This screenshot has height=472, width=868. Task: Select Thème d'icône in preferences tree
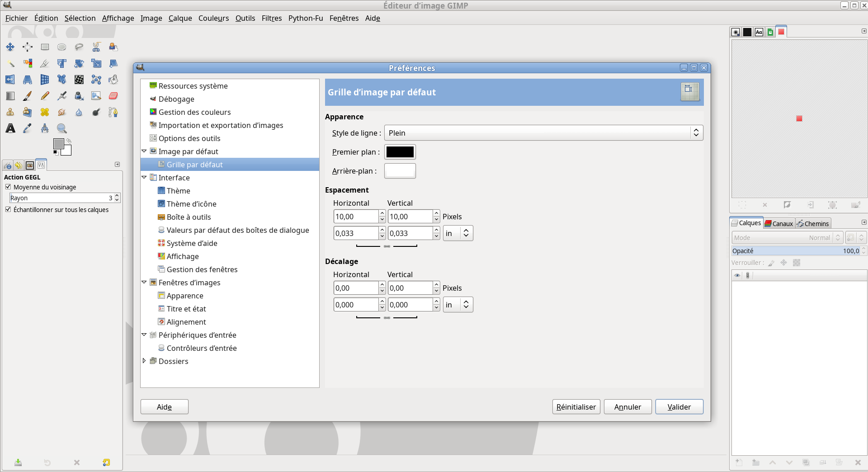(192, 204)
